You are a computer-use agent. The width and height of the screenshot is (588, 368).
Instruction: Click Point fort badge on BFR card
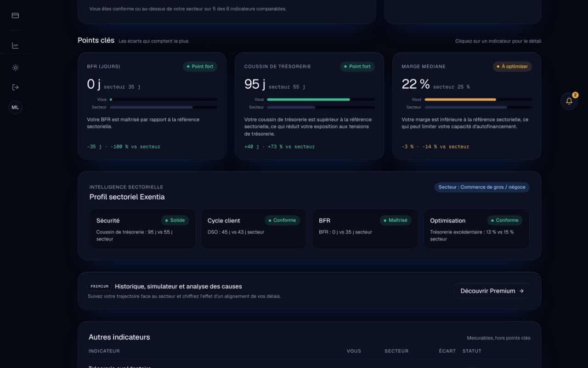pos(200,67)
